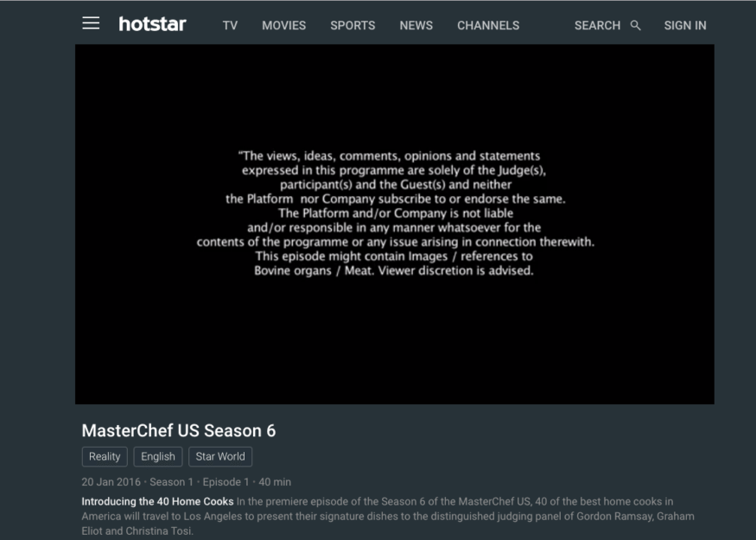
Task: Click the 20 Jan 2016 date text
Action: (111, 482)
